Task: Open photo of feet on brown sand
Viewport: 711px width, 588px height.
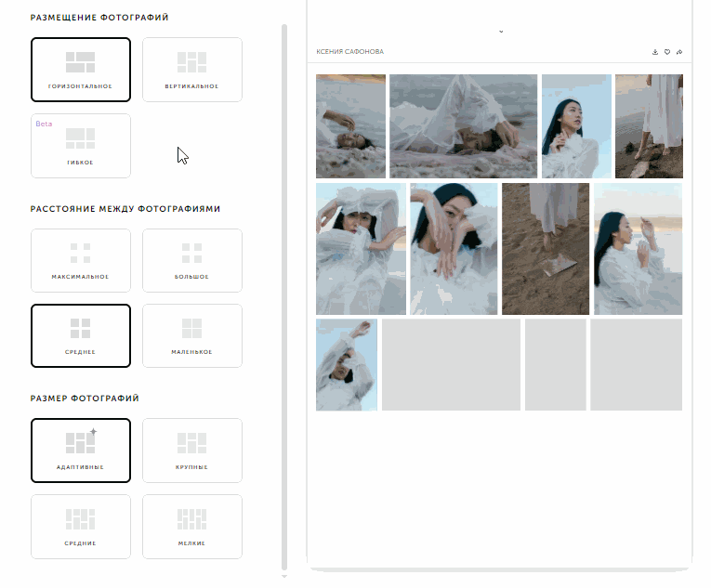Action: coord(546,249)
